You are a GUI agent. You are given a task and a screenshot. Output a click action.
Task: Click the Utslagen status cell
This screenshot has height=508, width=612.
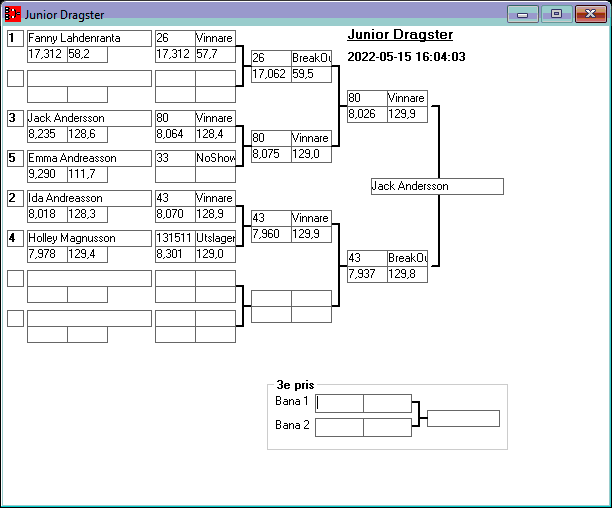(215, 238)
